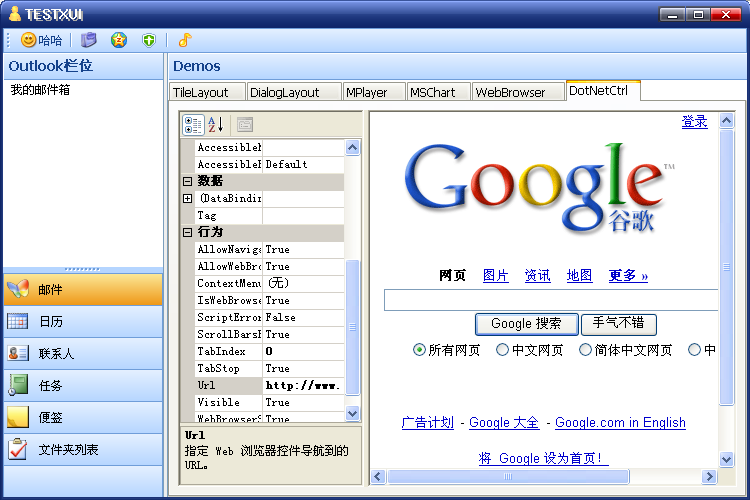The height and width of the screenshot is (500, 750).
Task: Click the smiley 哈哈 toolbar button
Action: [x=41, y=40]
